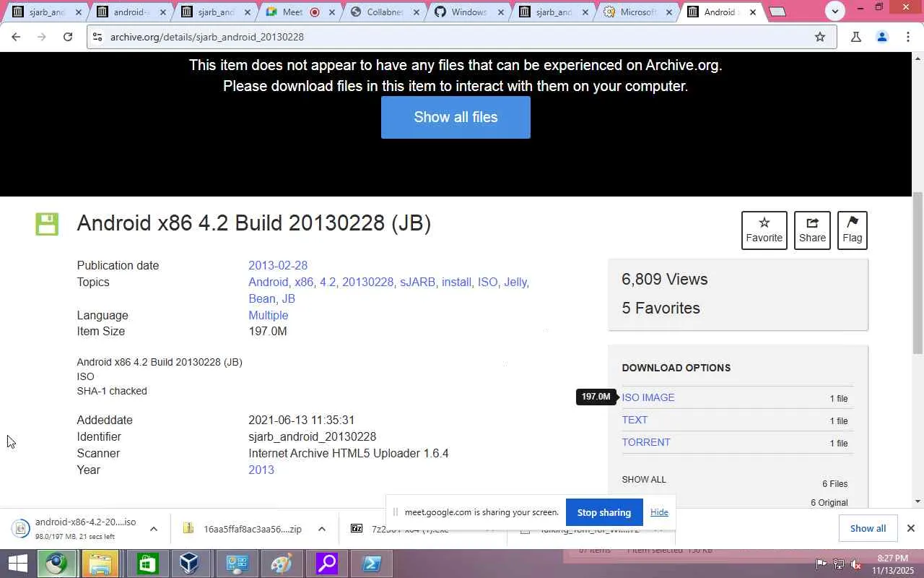Open the sJARB topic link

(x=417, y=282)
